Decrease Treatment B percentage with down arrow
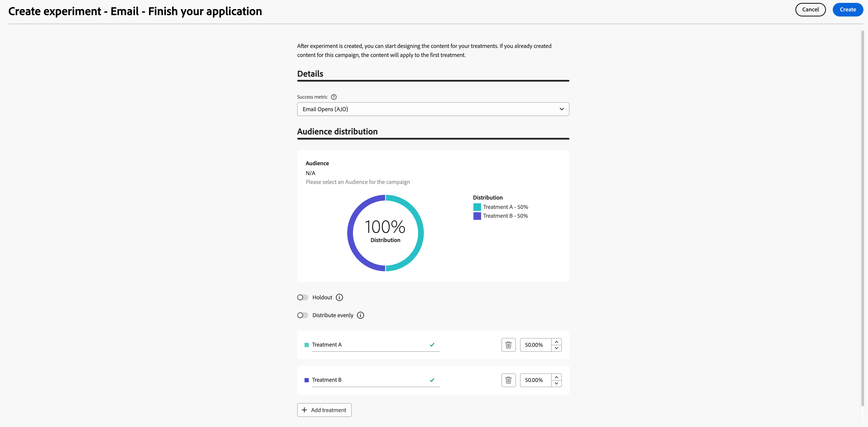868x427 pixels. (556, 383)
